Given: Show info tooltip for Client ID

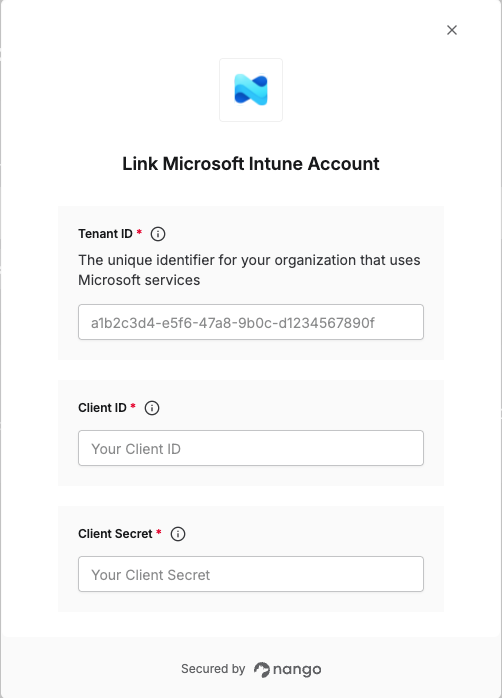Looking at the screenshot, I should pos(152,408).
